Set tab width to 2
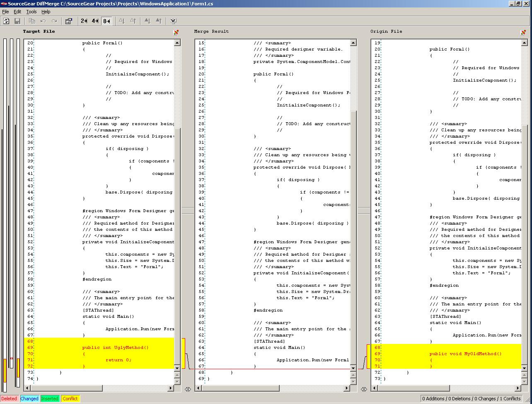Viewport: 532px width, 404px height. [84, 21]
